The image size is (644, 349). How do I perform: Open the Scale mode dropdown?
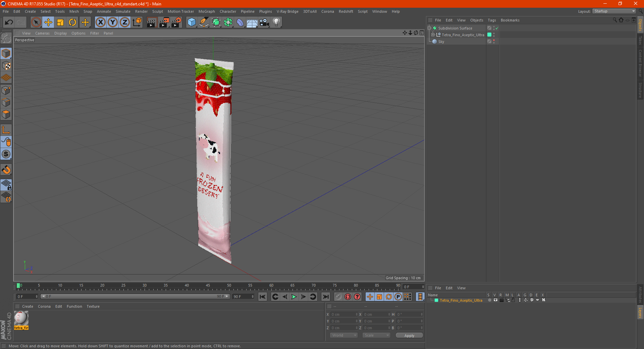pos(376,335)
